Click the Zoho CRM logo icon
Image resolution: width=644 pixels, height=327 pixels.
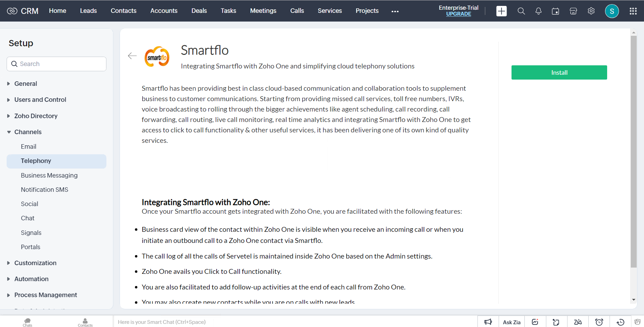coord(12,11)
